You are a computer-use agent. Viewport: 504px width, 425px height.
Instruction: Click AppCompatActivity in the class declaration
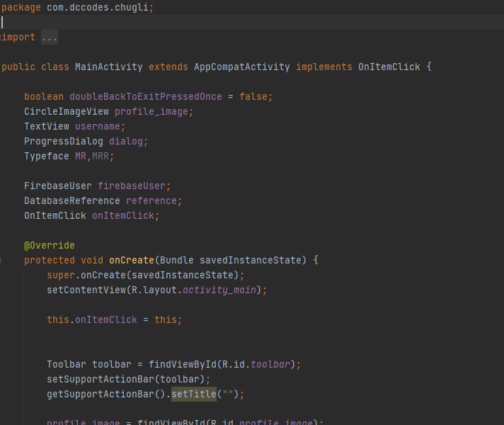(242, 67)
